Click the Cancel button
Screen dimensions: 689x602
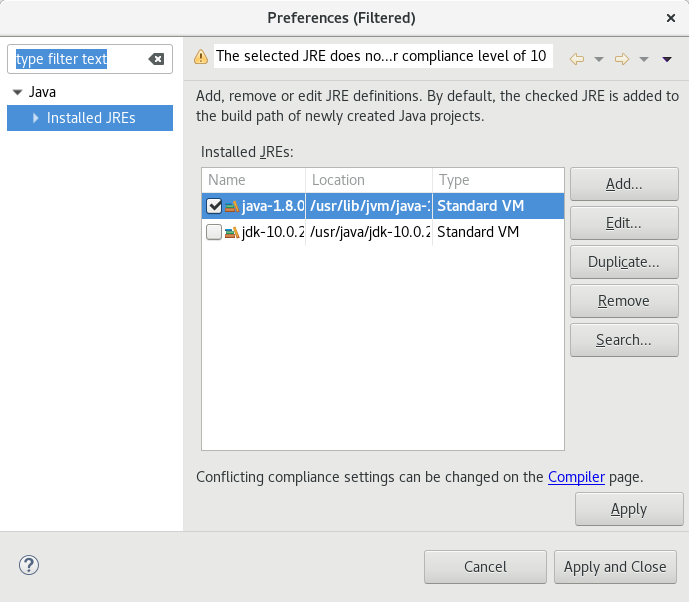(485, 567)
